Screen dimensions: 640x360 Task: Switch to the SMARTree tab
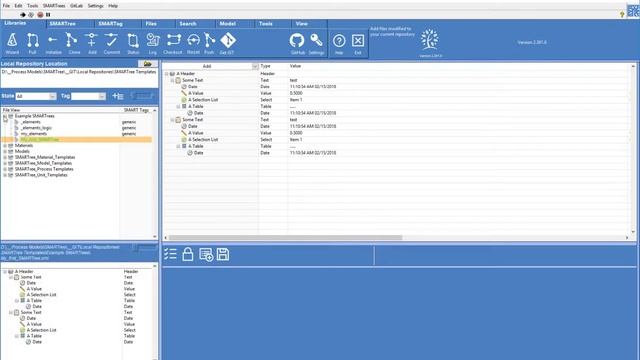point(62,24)
